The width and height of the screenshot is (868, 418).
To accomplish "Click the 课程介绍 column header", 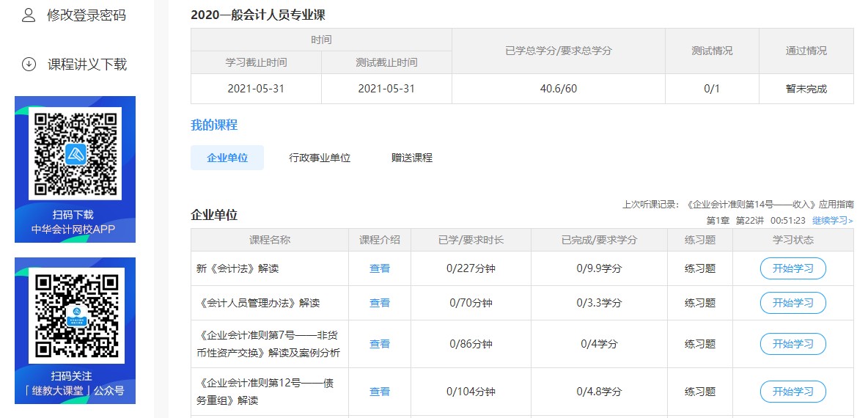I will 380,241.
